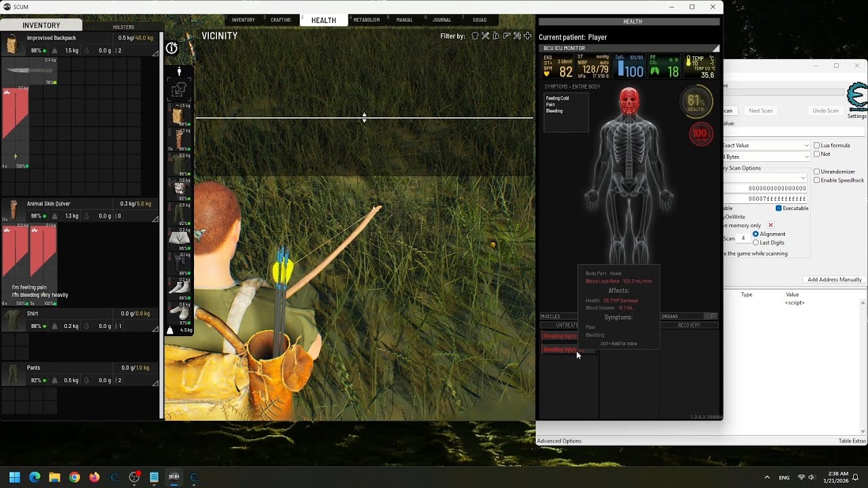This screenshot has width=868, height=488.
Task: Open the Windows Start menu
Action: [x=14, y=477]
